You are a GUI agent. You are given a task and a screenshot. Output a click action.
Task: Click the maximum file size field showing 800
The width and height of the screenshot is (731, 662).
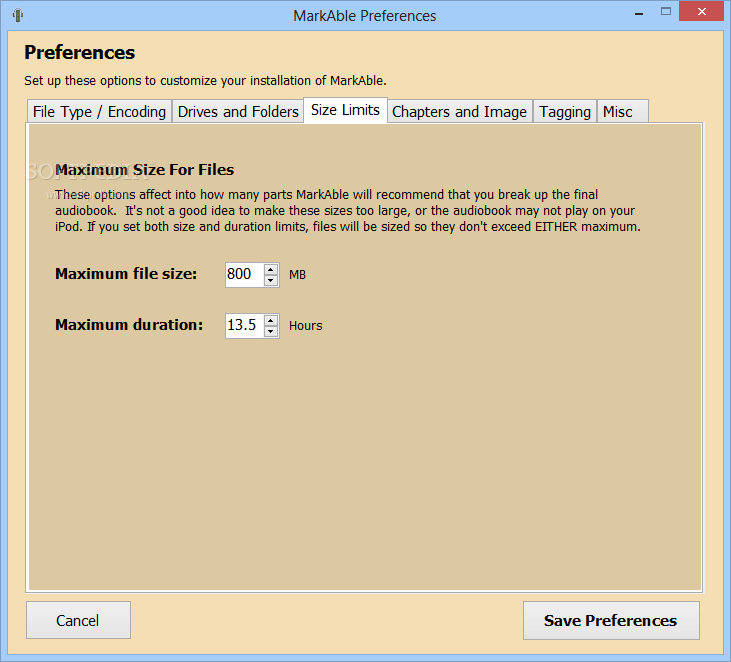point(245,275)
